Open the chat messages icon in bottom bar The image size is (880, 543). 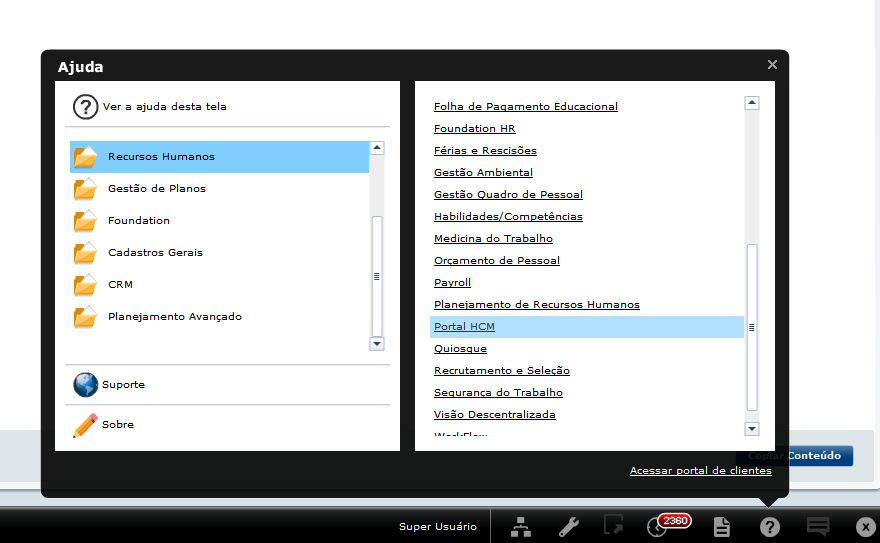(x=818, y=526)
